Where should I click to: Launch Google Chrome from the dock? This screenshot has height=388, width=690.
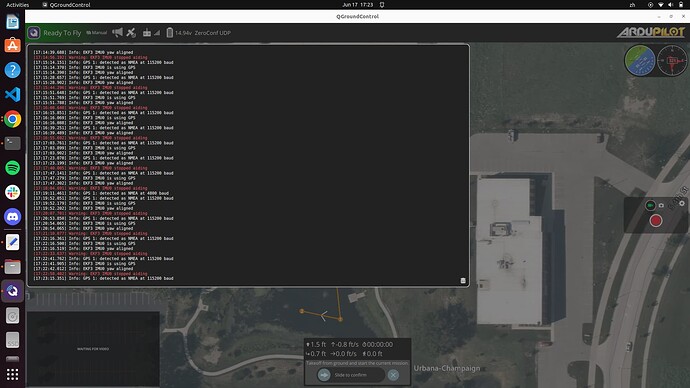[x=12, y=119]
